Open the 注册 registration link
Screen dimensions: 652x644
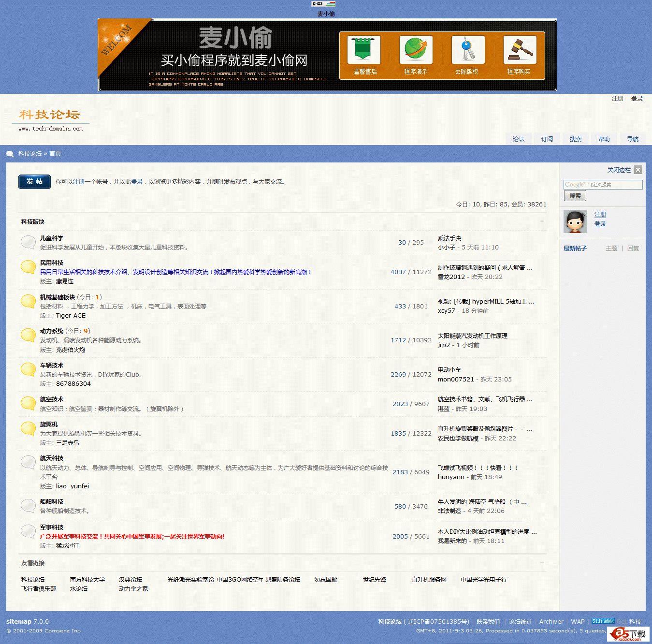[617, 98]
